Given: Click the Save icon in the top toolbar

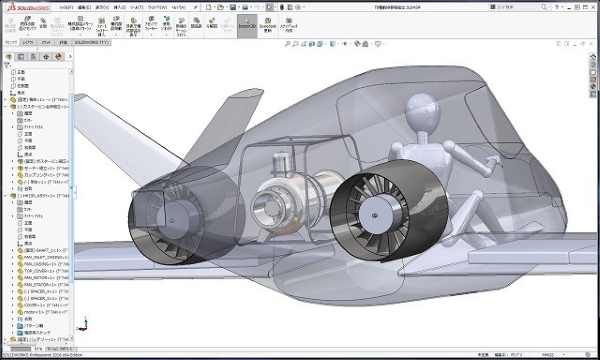Looking at the screenshot, I should coord(233,7).
